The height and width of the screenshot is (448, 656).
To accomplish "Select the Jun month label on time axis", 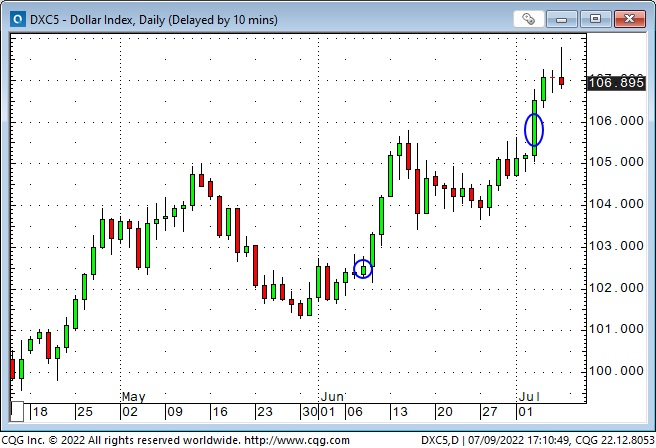I will 332,397.
